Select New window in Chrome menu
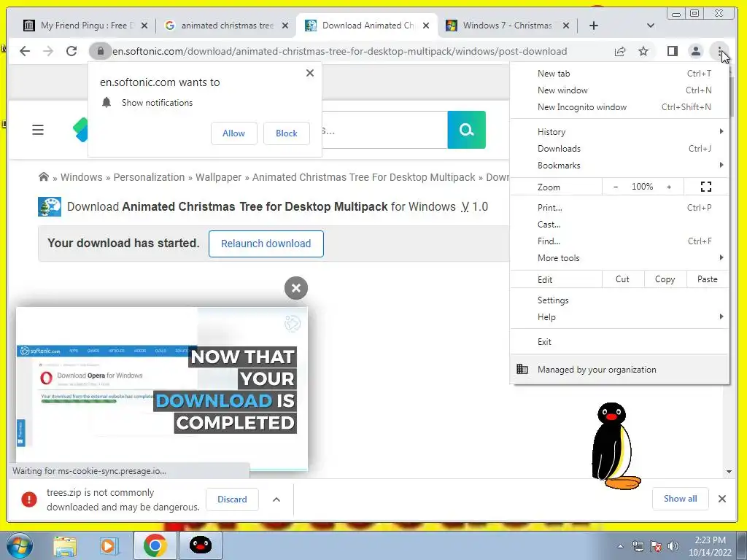The width and height of the screenshot is (747, 560). click(x=619, y=90)
